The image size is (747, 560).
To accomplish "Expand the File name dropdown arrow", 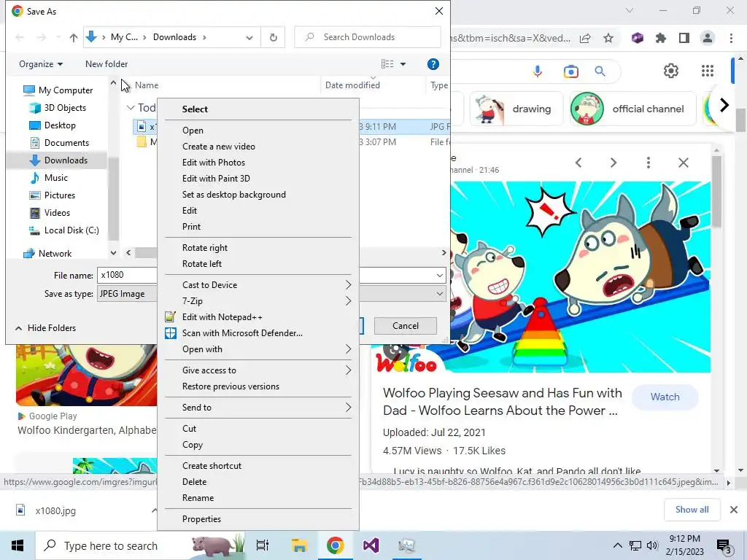I will pos(439,275).
